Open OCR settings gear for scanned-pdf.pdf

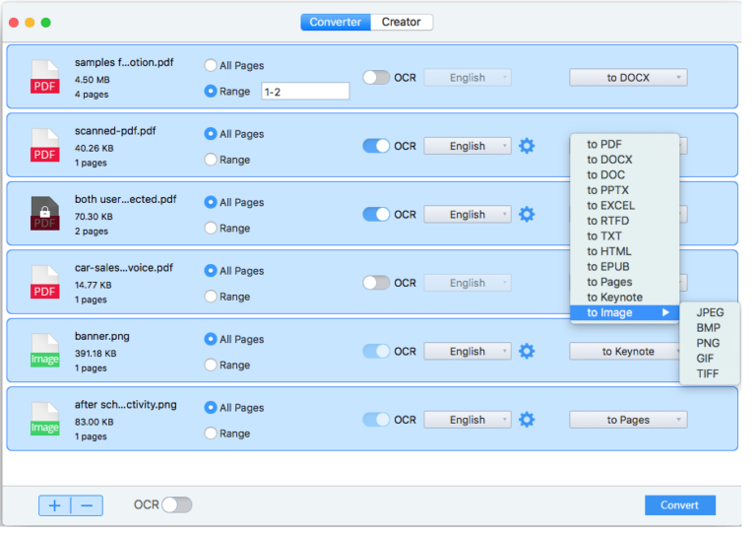[527, 146]
